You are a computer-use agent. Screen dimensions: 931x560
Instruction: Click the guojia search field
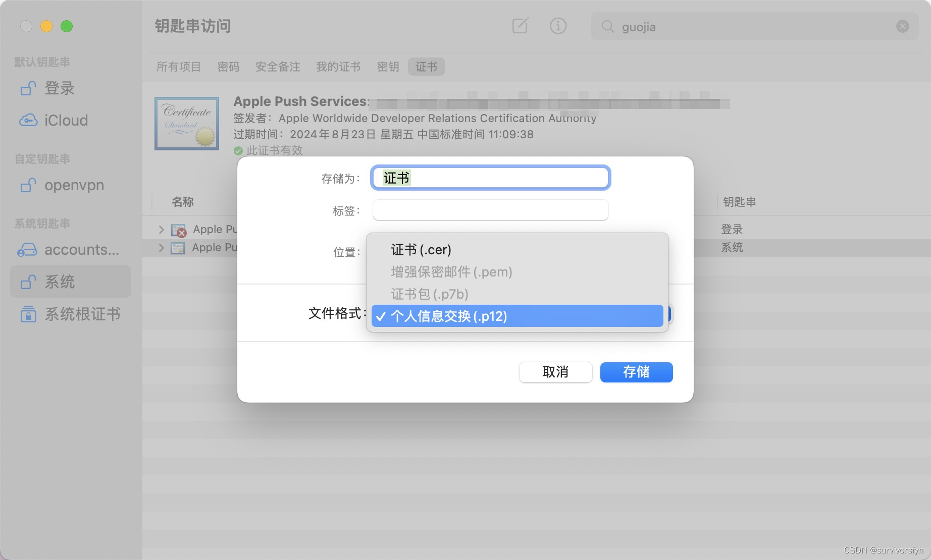[x=755, y=27]
